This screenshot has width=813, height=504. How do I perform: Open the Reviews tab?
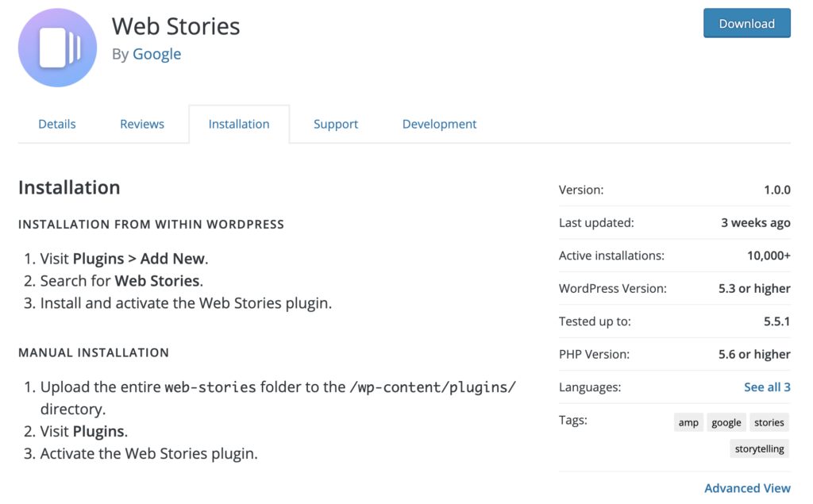click(x=142, y=124)
